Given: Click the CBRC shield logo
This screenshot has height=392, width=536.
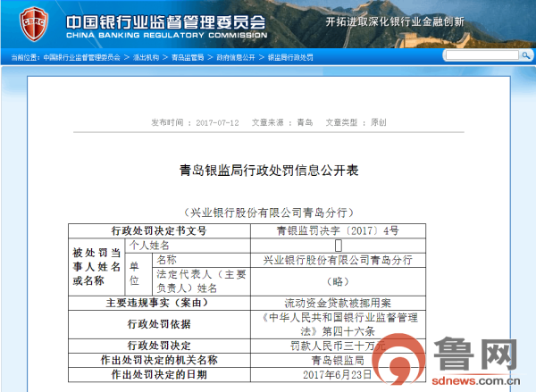Looking at the screenshot, I should (34, 24).
